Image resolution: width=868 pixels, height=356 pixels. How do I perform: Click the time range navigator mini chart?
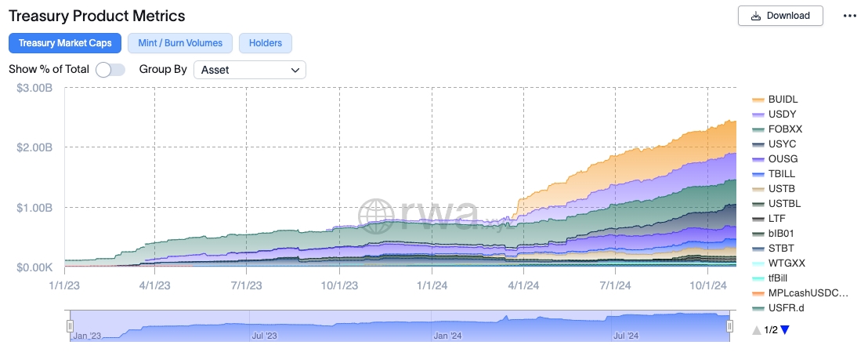(x=400, y=325)
